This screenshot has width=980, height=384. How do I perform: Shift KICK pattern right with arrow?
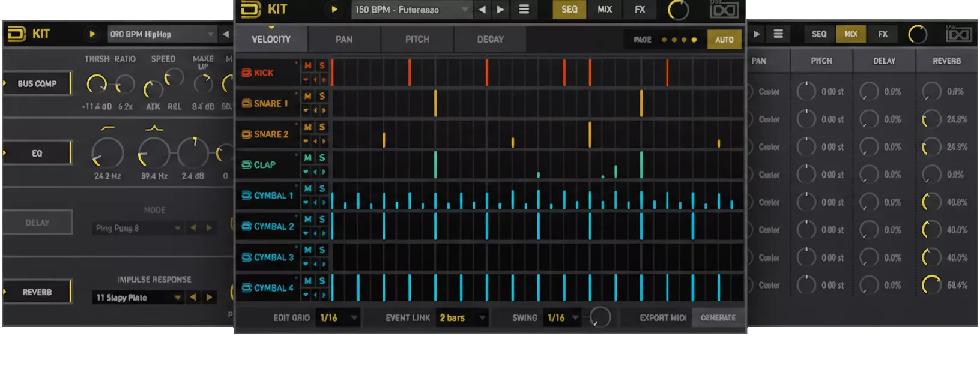click(x=324, y=80)
